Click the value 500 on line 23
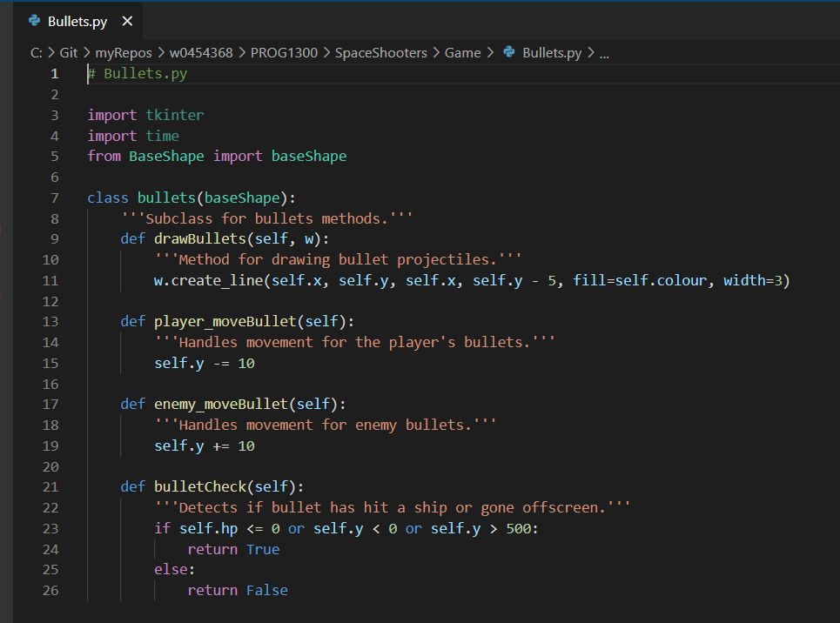 point(518,529)
